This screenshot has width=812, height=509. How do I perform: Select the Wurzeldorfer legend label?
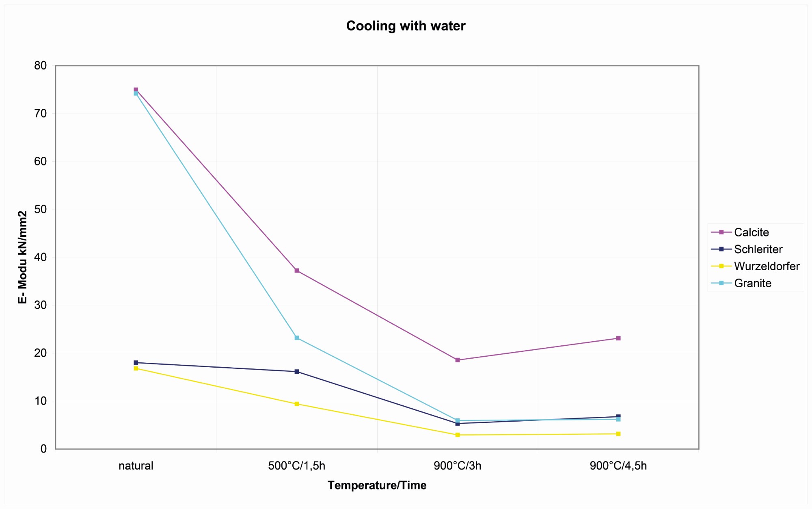[x=767, y=266]
